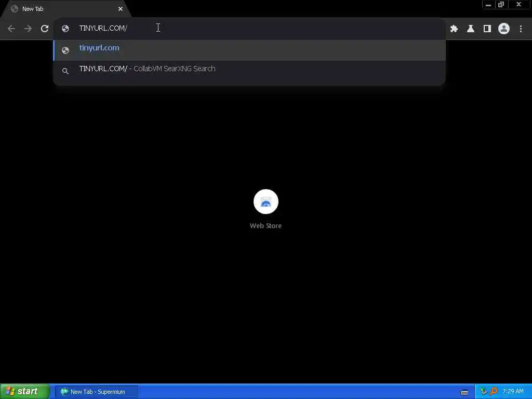This screenshot has width=532, height=399.
Task: Click the globe icon in address bar
Action: pos(65,29)
